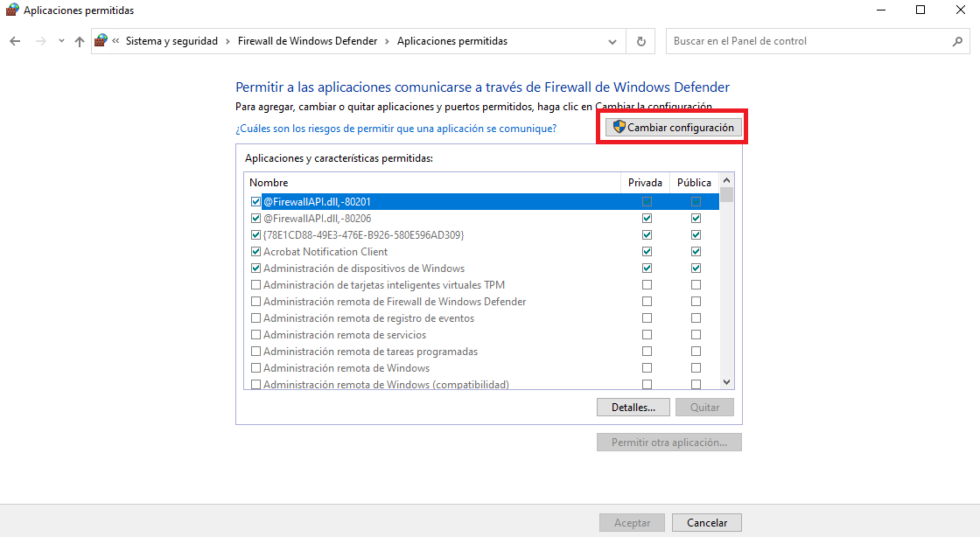
Task: Select Aplicaciones permitidas breadcrumb
Action: [x=451, y=41]
